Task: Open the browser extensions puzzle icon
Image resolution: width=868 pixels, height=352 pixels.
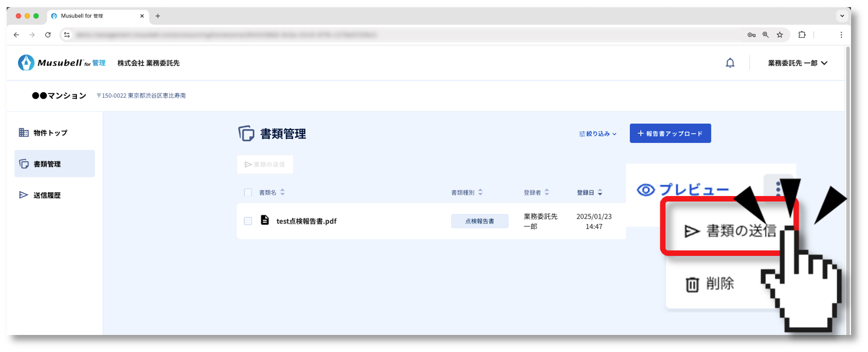Action: tap(802, 35)
